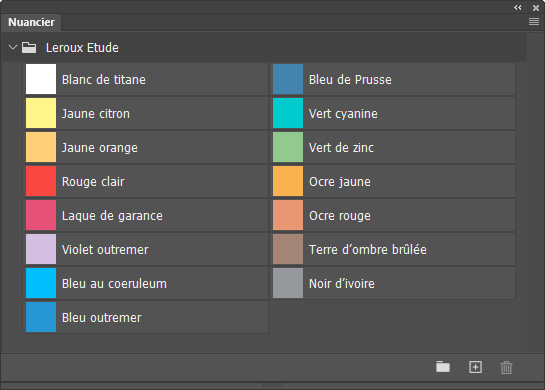Select the Bleu au coeruleum swatch
Viewport: 545px width, 390px height.
click(x=41, y=283)
